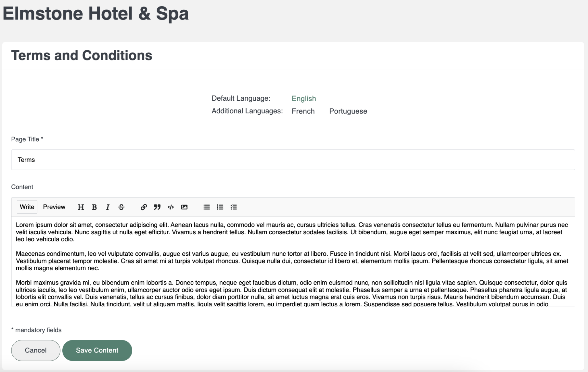Switch to Portuguese language
Viewport: 588px width, 372px height.
click(348, 111)
